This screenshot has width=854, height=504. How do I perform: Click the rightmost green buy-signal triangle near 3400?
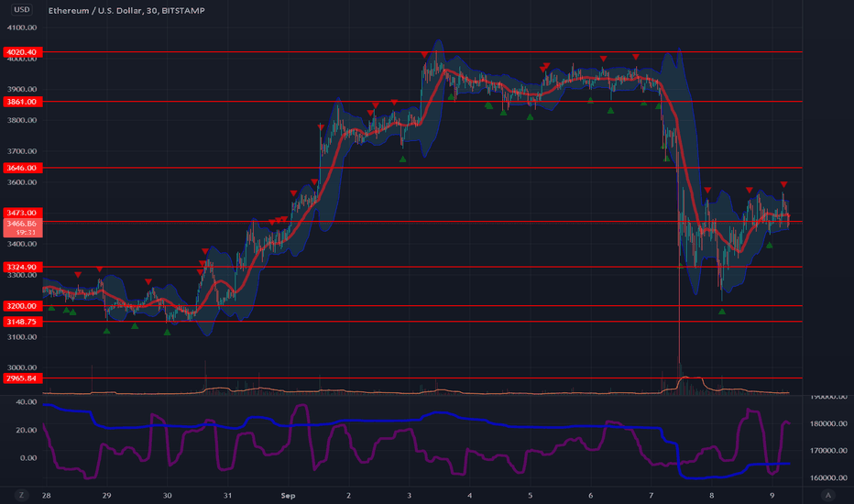[x=770, y=246]
